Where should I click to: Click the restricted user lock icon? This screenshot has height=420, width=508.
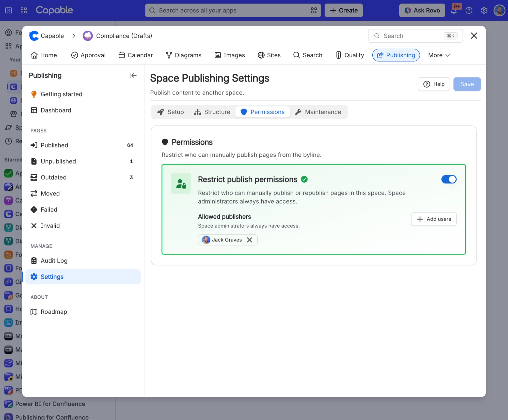pos(181,184)
